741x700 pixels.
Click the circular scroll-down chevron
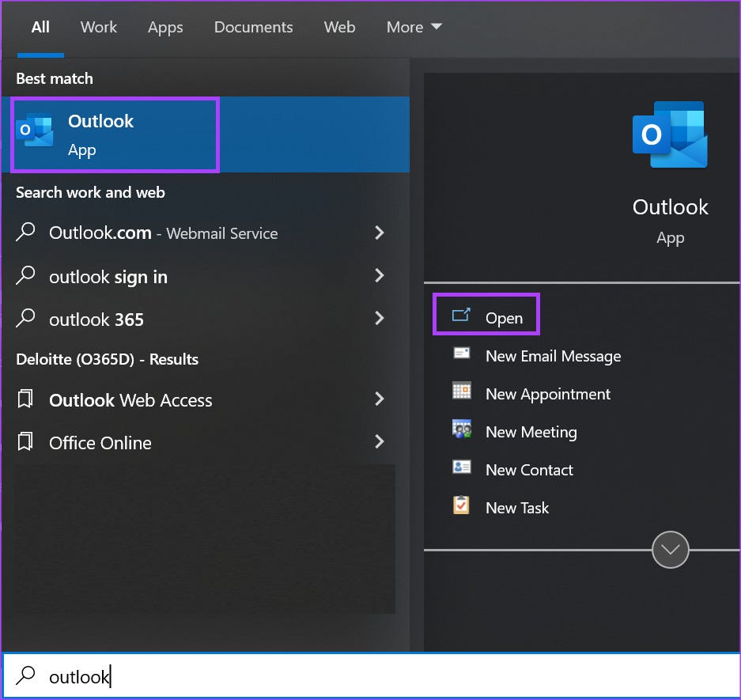670,549
